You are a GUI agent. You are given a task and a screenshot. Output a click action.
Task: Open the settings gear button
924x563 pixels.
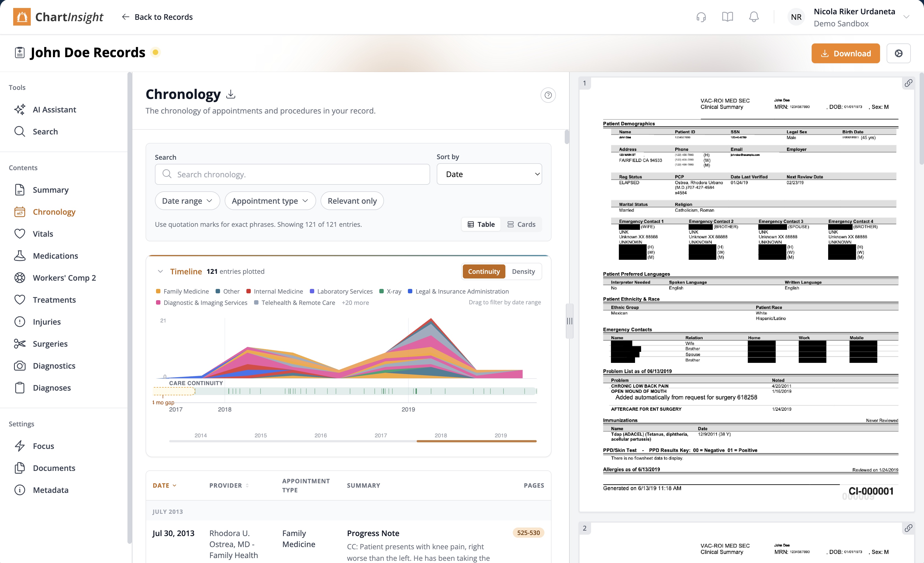(898, 53)
